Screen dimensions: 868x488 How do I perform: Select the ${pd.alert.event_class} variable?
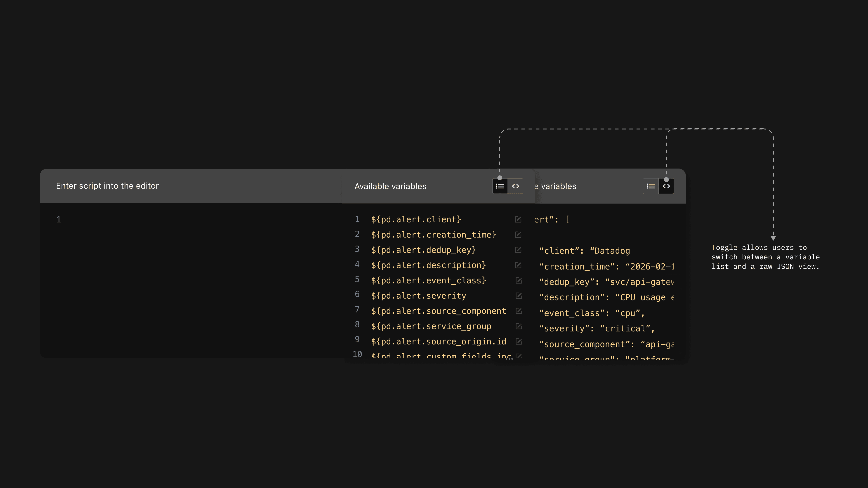coord(428,280)
